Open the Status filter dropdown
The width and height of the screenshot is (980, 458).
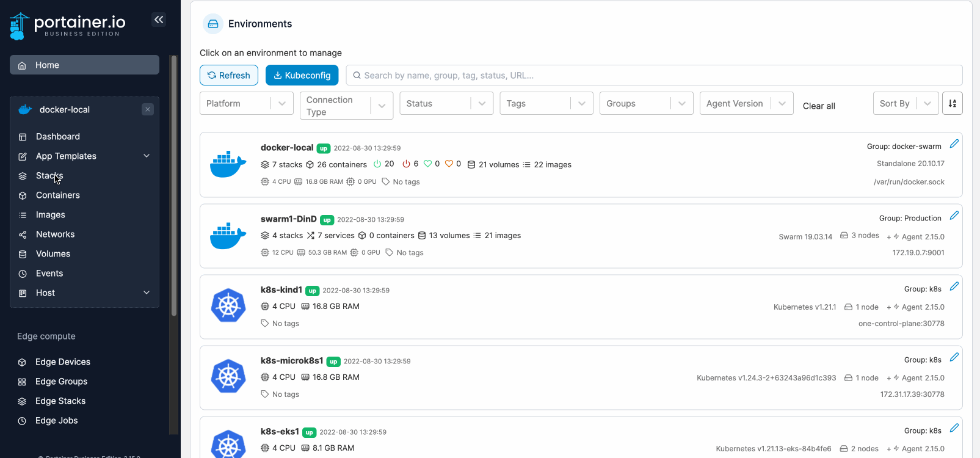(446, 103)
